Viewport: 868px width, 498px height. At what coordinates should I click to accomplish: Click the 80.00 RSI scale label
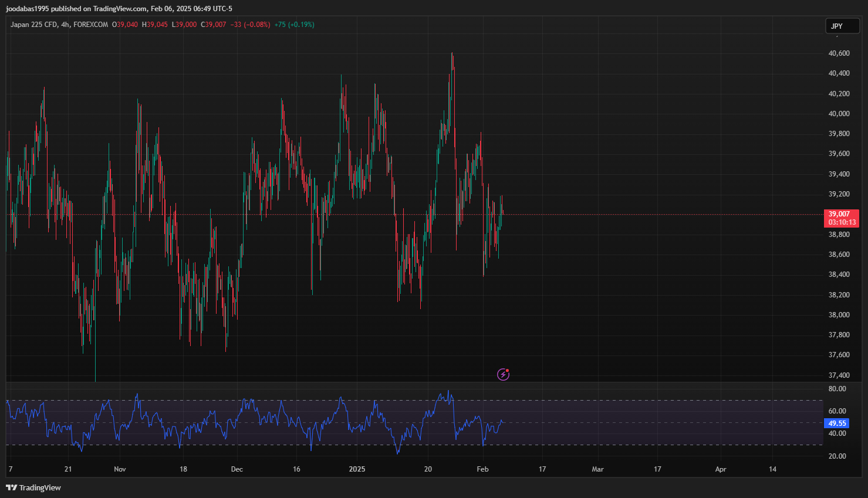(837, 388)
